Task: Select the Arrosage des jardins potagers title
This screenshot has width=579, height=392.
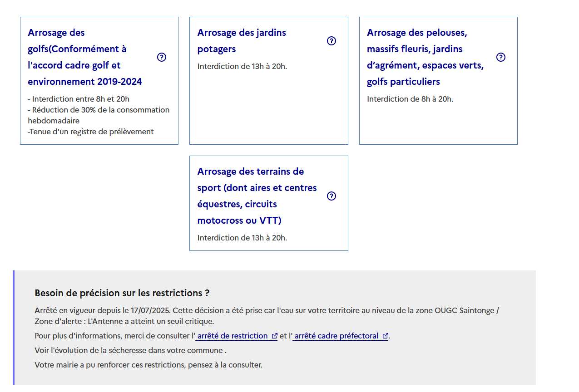Action: click(242, 41)
